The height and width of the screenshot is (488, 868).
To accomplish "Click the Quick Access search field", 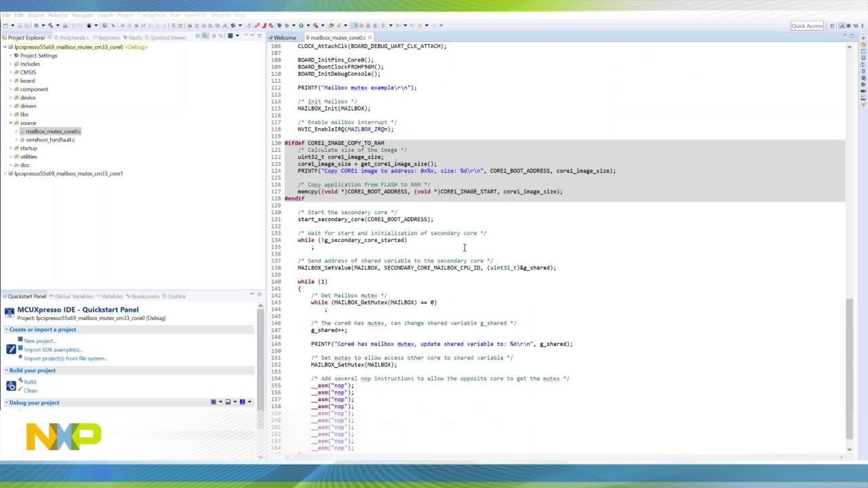I will [807, 26].
